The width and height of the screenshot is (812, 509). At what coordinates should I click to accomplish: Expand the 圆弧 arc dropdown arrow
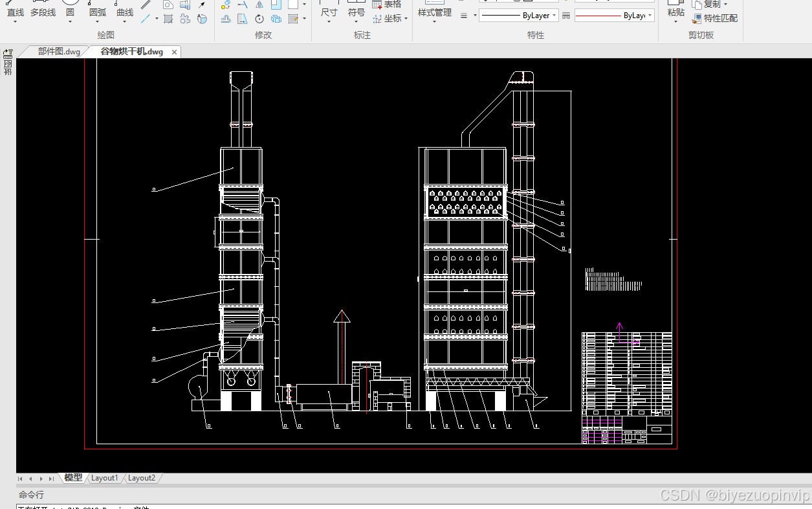pyautogui.click(x=98, y=22)
